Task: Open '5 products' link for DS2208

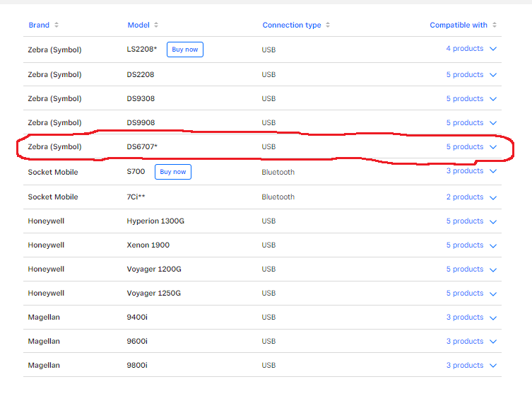Action: pos(464,75)
